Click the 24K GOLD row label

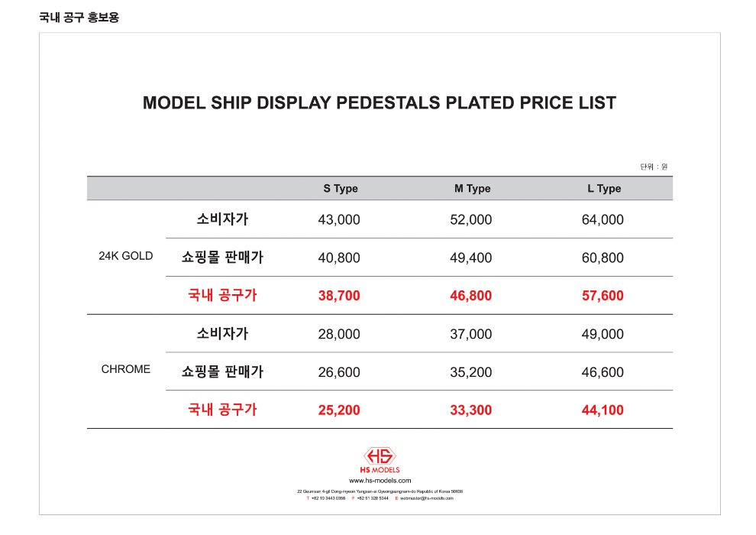tap(126, 256)
